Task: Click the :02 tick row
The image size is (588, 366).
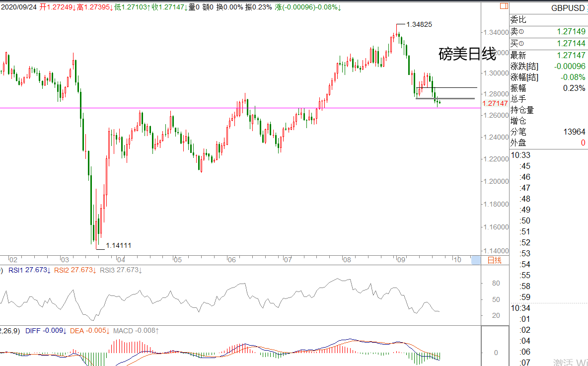Action: pyautogui.click(x=525, y=330)
